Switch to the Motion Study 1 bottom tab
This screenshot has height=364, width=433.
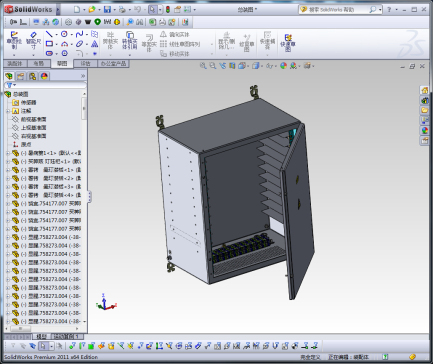click(67, 337)
